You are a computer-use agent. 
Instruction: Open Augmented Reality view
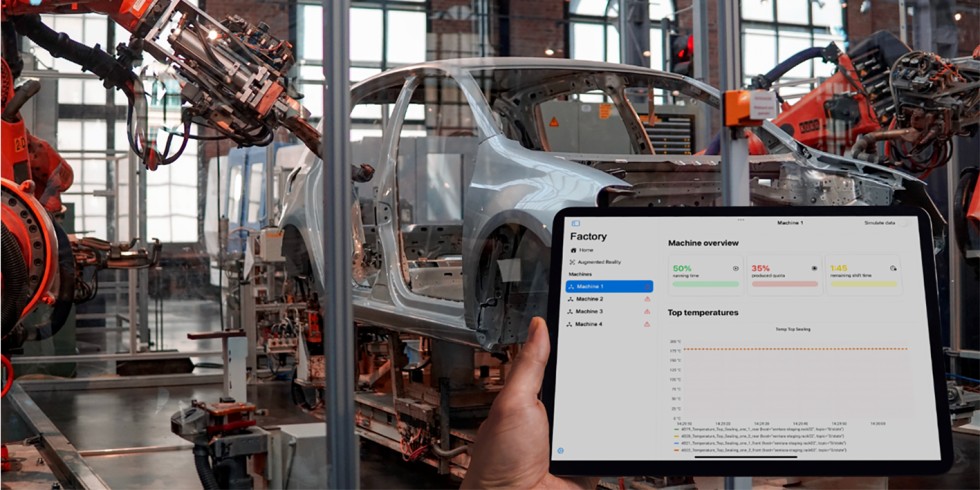coord(598,261)
